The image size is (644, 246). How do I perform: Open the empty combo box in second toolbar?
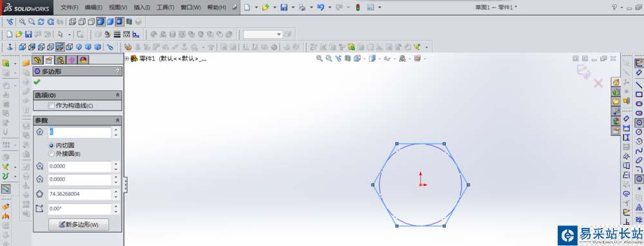[x=263, y=35]
